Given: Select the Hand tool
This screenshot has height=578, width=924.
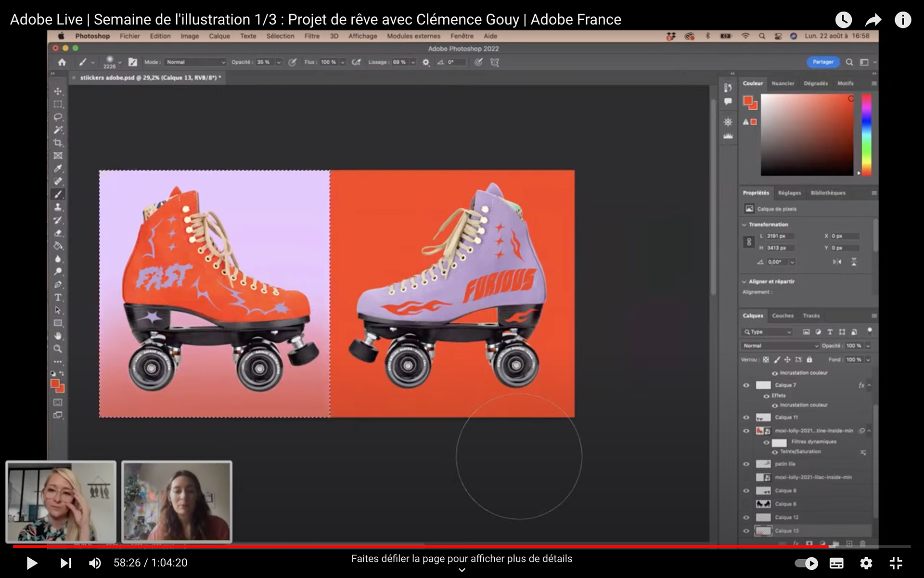Looking at the screenshot, I should [58, 336].
